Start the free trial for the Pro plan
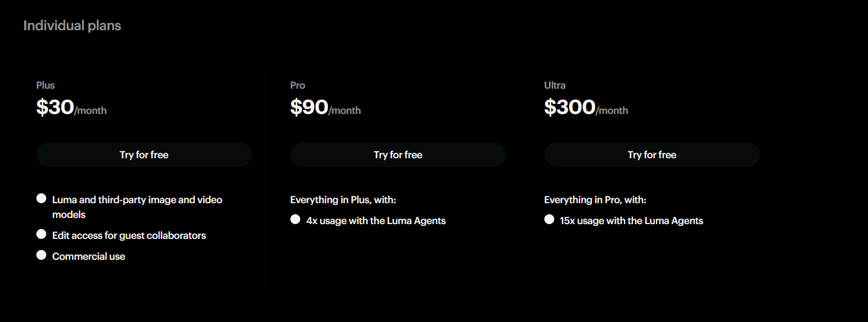The image size is (868, 322). coord(398,155)
